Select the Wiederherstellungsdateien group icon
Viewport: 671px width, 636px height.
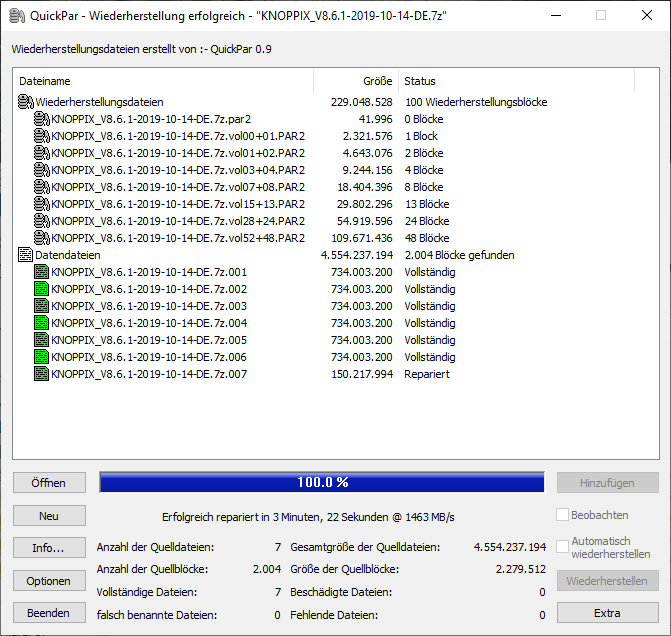point(25,102)
